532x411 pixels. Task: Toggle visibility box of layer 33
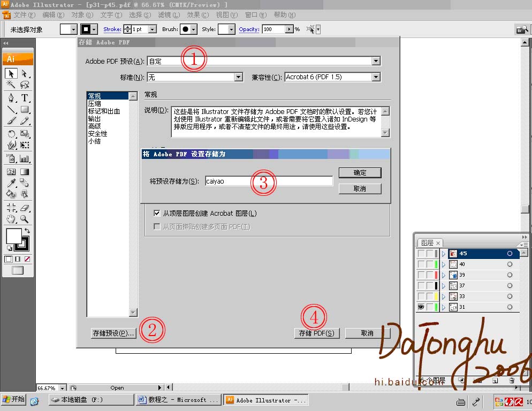tap(421, 296)
